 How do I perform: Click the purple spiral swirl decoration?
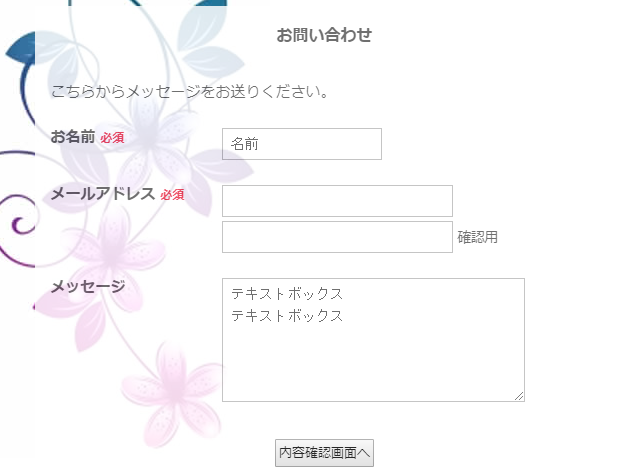pos(17,220)
